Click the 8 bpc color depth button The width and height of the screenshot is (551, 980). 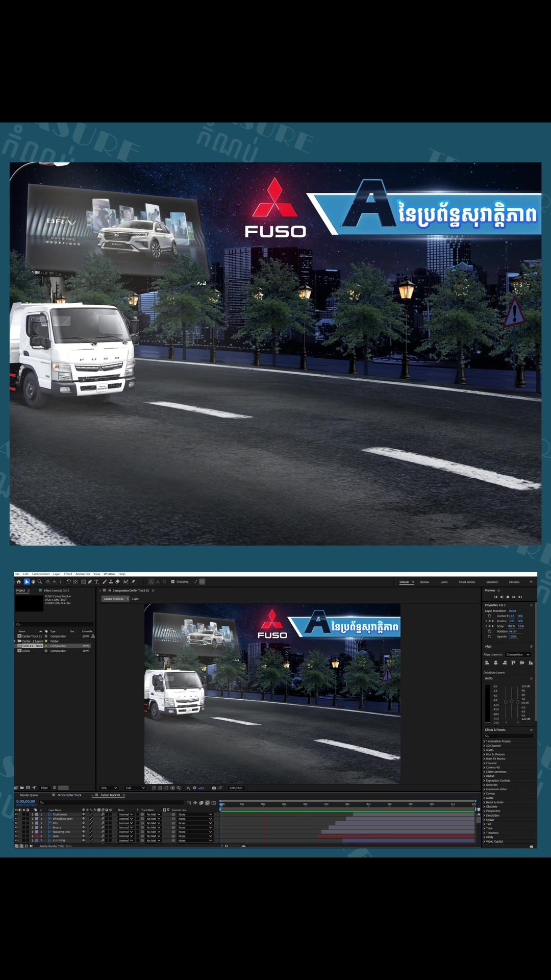[x=44, y=788]
